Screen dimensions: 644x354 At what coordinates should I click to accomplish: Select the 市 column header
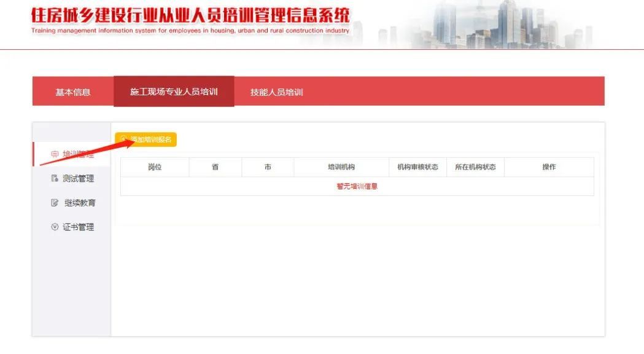[268, 167]
